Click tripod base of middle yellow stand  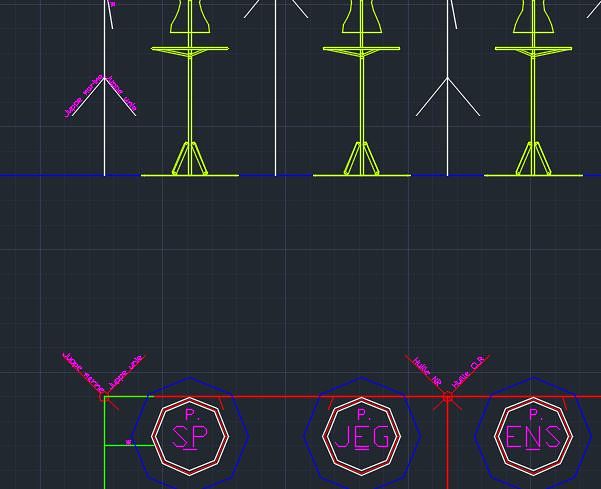pyautogui.click(x=361, y=160)
